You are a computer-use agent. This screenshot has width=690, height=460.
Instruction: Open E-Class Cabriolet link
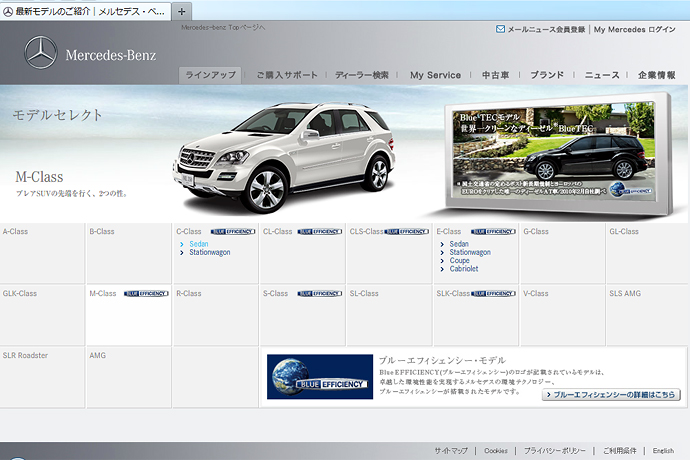pyautogui.click(x=464, y=269)
